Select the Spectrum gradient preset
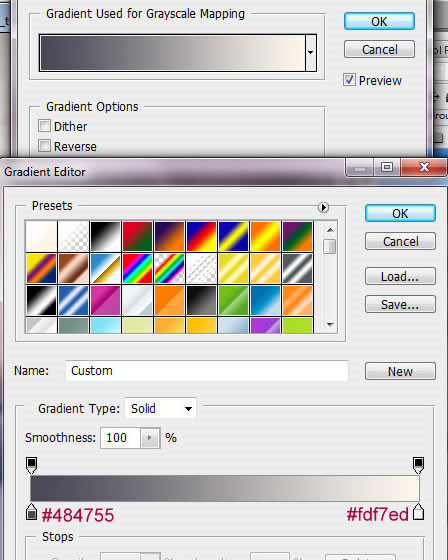 click(137, 269)
